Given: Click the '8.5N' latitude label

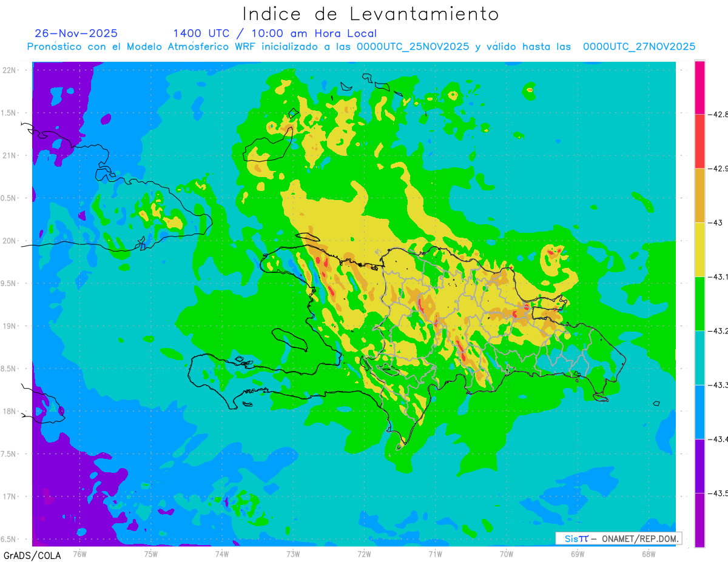Looking at the screenshot, I should (x=9, y=369).
